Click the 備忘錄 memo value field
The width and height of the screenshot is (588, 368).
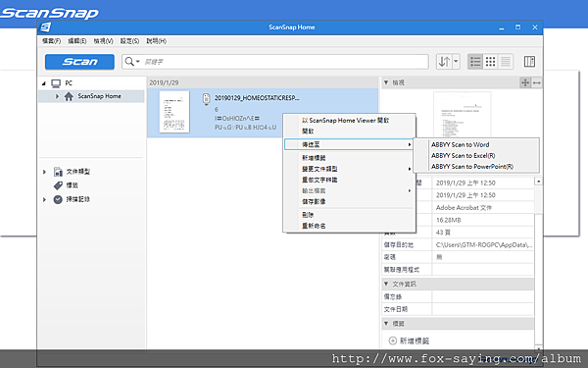(483, 296)
